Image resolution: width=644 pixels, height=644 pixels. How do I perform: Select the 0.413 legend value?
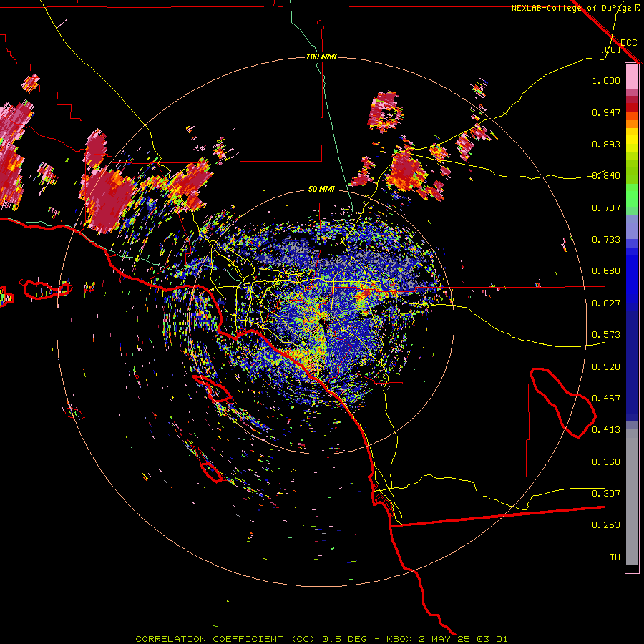(606, 430)
